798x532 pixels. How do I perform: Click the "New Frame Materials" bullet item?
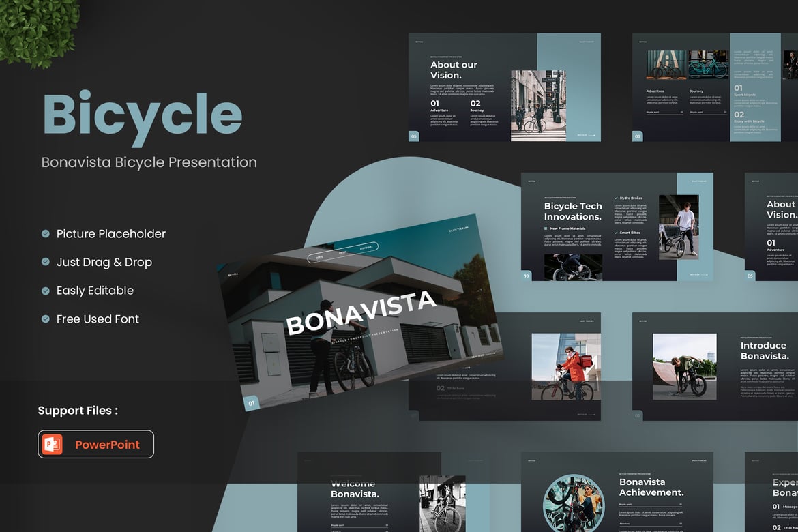(565, 228)
